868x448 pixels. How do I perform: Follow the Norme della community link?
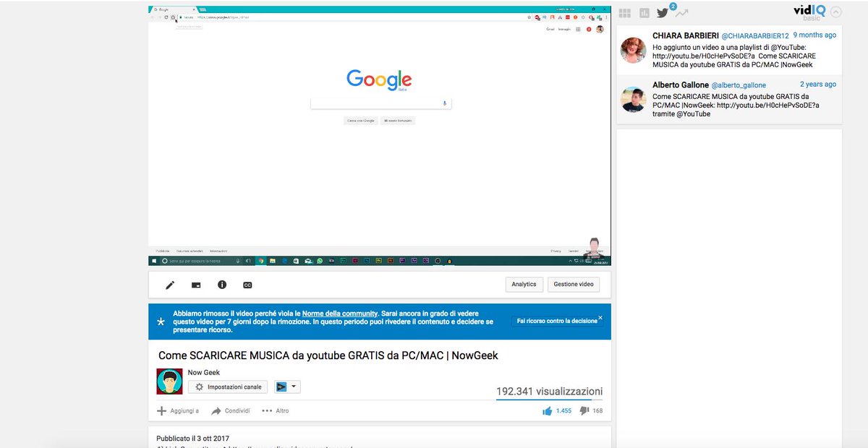tap(340, 314)
